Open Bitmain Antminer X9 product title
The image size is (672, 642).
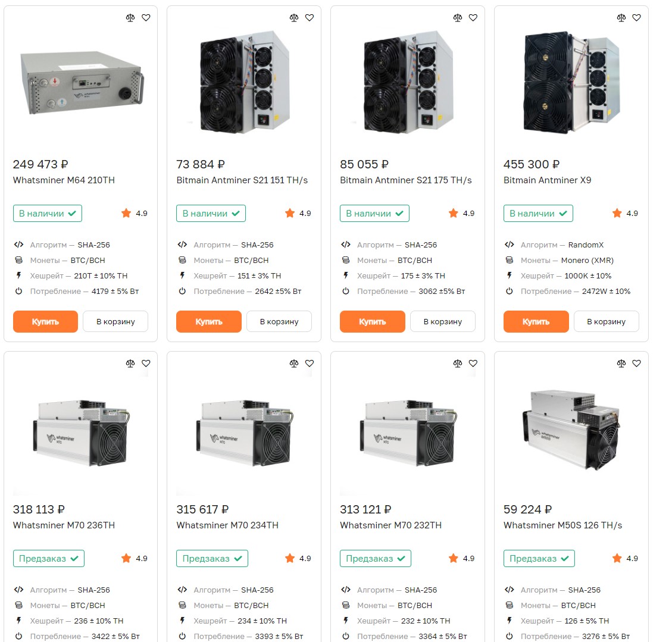pos(547,180)
